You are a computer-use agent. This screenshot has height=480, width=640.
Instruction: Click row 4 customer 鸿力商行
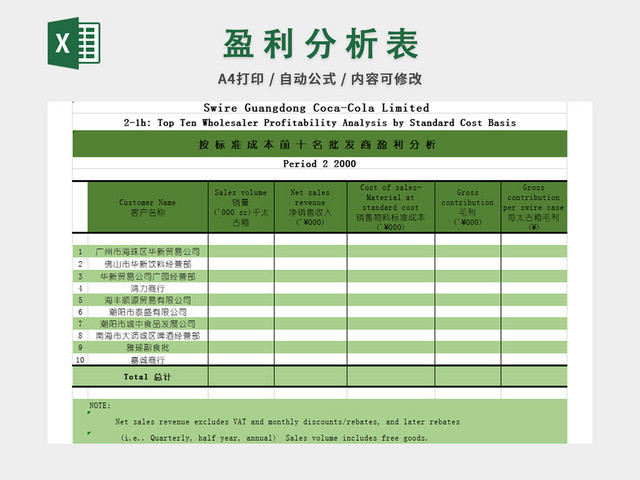148,288
